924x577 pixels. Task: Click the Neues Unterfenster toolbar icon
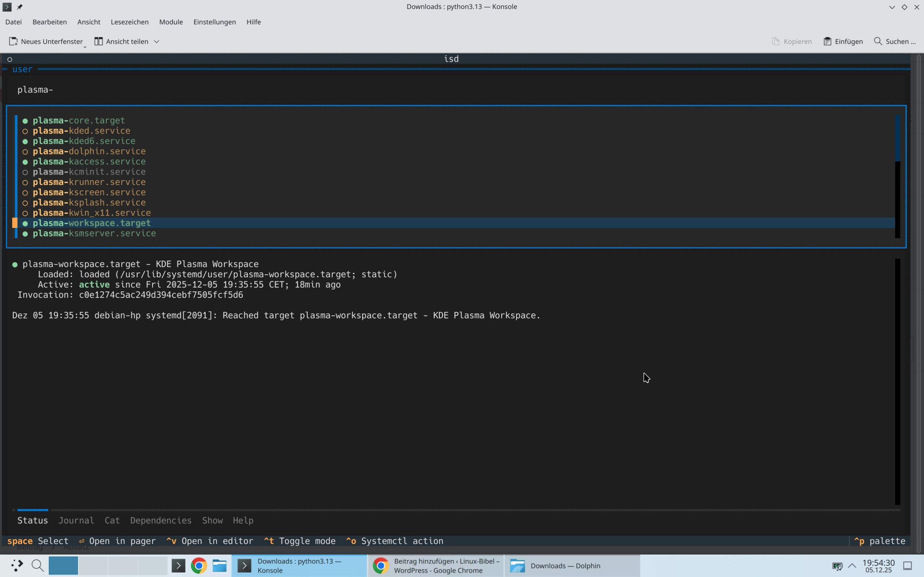13,41
